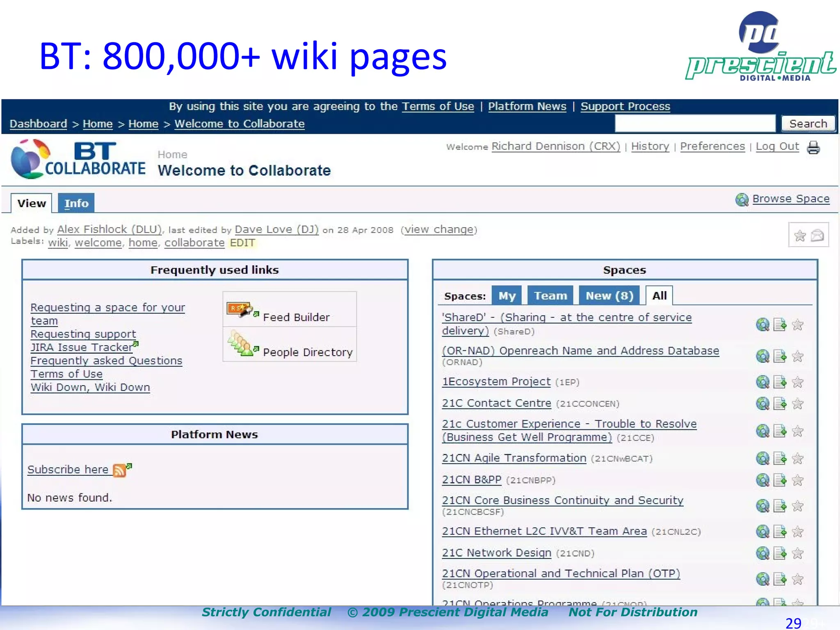Open the Dashboard breadcrumb link

pos(39,124)
